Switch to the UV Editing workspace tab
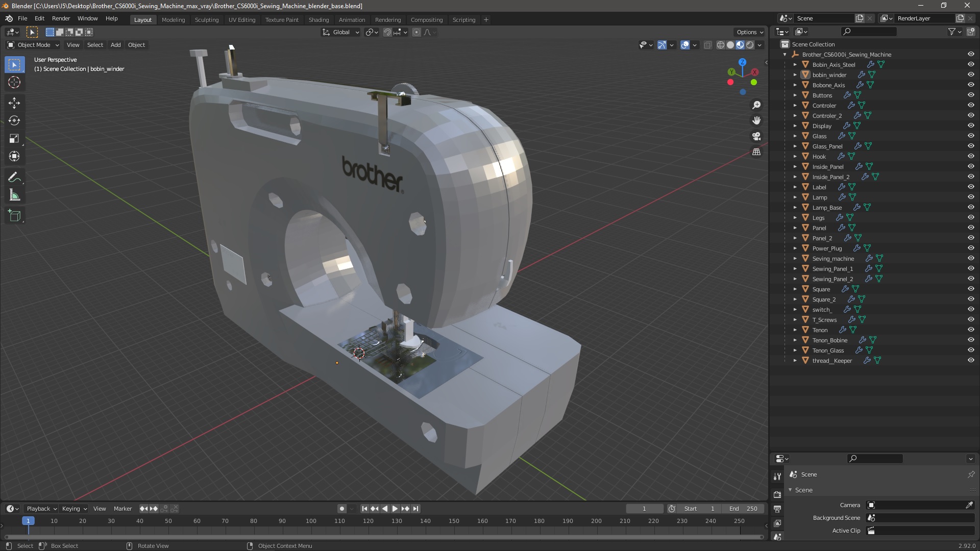 tap(242, 20)
